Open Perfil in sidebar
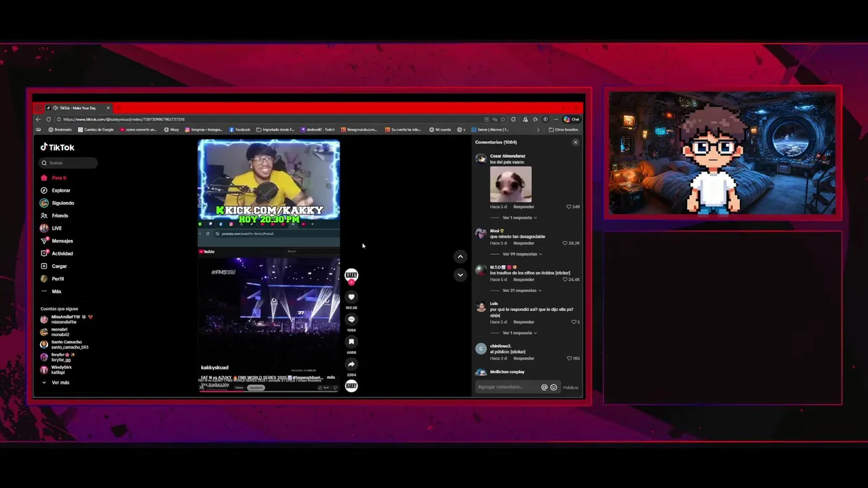 52,279
